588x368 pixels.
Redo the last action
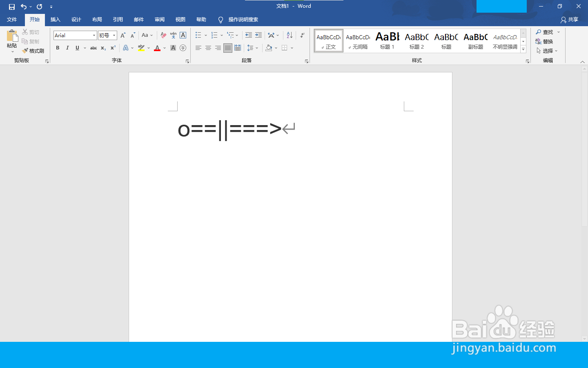tap(40, 7)
